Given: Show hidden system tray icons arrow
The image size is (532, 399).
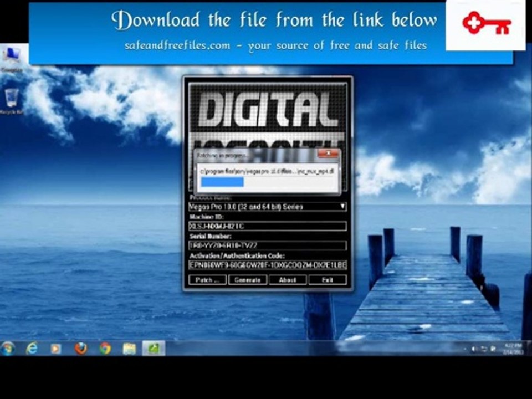Looking at the screenshot, I should [x=465, y=349].
